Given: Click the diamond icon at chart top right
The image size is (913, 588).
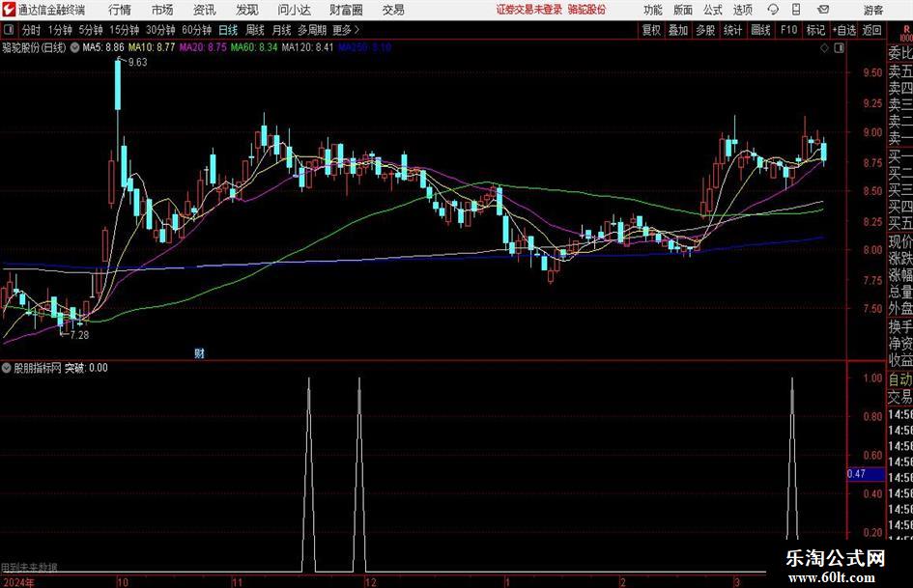Looking at the screenshot, I should (824, 47).
